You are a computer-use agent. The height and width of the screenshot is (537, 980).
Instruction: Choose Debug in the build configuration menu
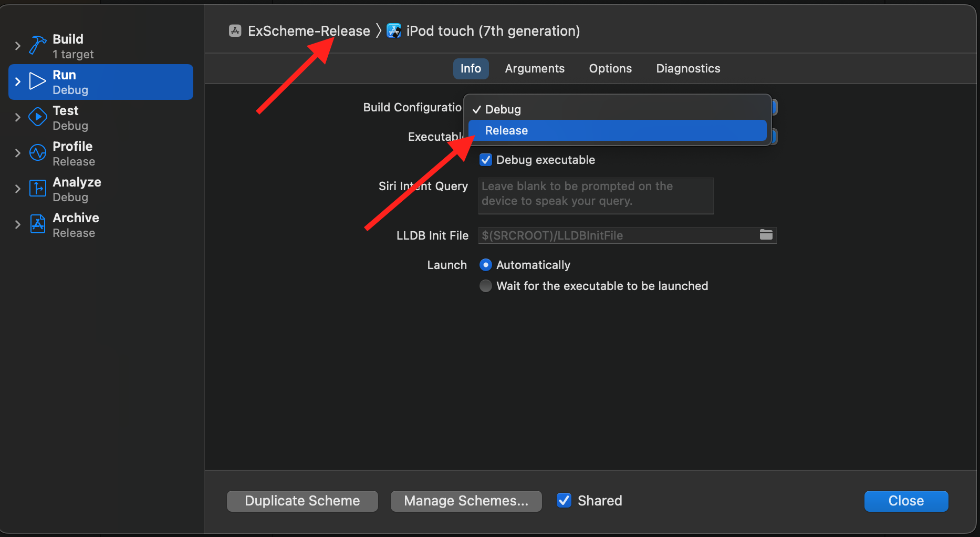pos(617,109)
